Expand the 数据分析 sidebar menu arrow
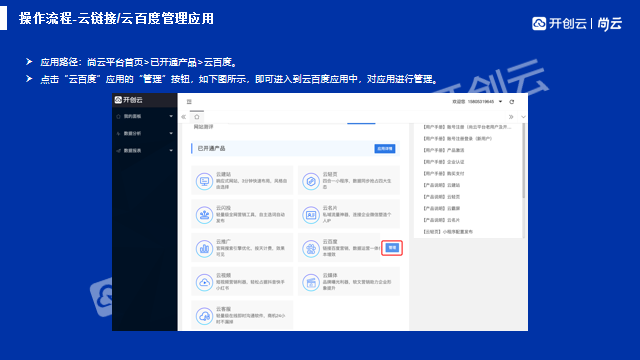The height and width of the screenshot is (360, 640). pyautogui.click(x=171, y=133)
